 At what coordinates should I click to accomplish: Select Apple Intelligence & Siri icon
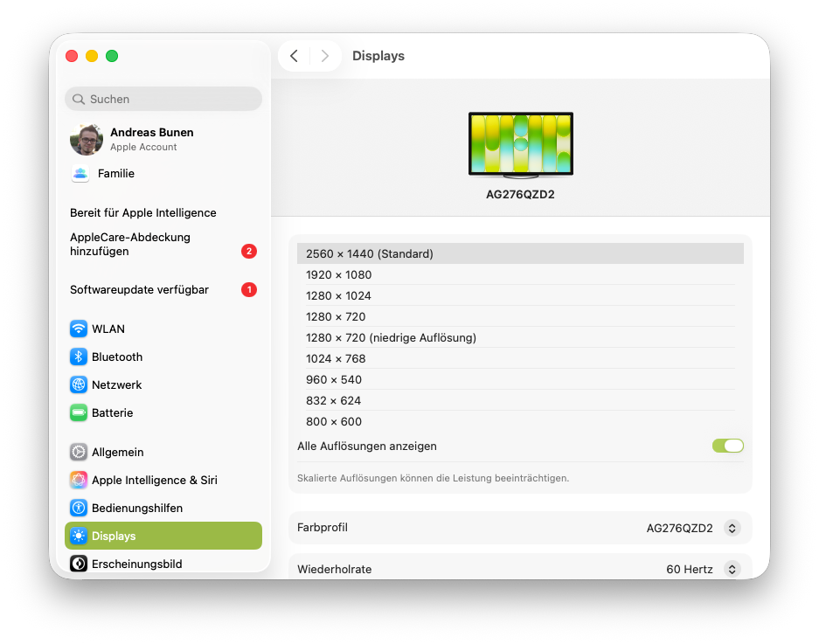pyautogui.click(x=80, y=480)
